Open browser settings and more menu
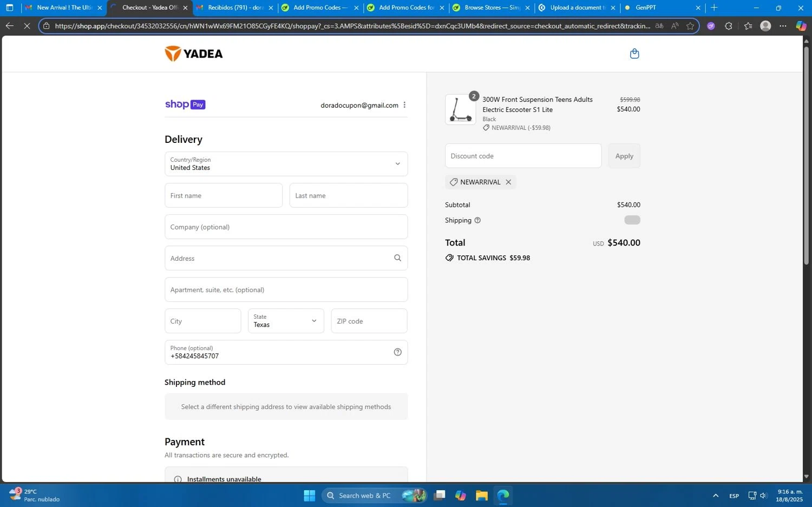This screenshot has width=812, height=507. coord(783,26)
